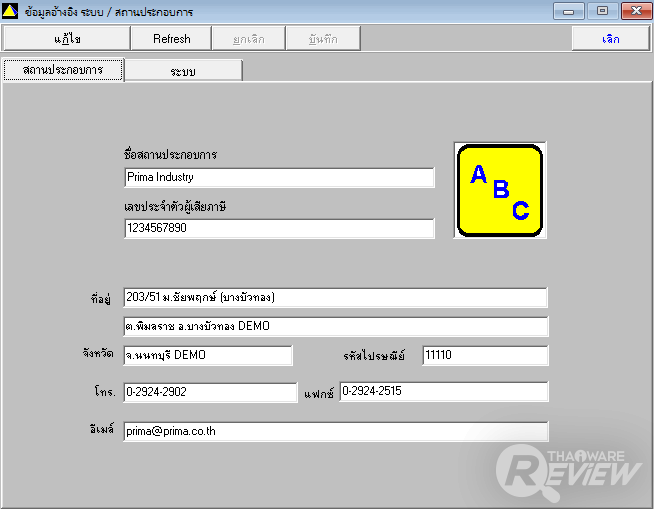Click the yellow ABC company logo
The width and height of the screenshot is (654, 509).
[x=500, y=190]
